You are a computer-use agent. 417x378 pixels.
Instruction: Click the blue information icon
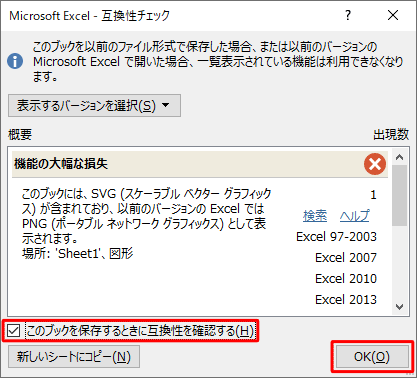point(15,62)
